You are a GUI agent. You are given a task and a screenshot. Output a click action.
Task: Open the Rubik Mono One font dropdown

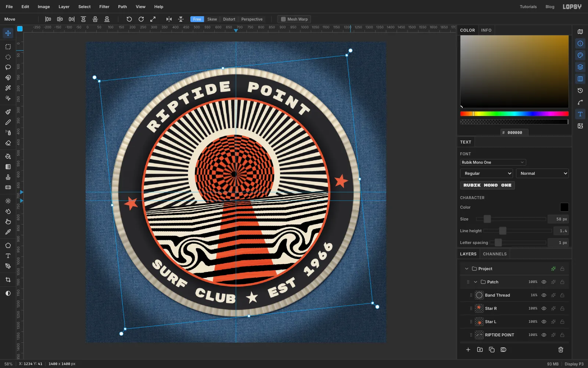pos(493,162)
